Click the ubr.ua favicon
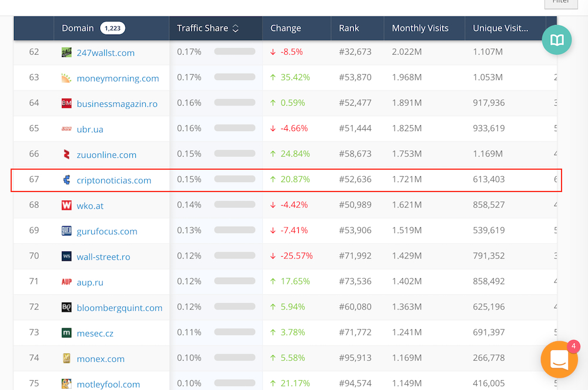 pos(66,129)
